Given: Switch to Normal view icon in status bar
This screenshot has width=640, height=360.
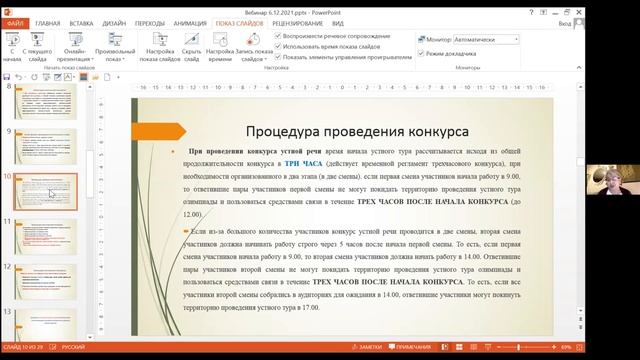Looking at the screenshot, I should click(445, 347).
